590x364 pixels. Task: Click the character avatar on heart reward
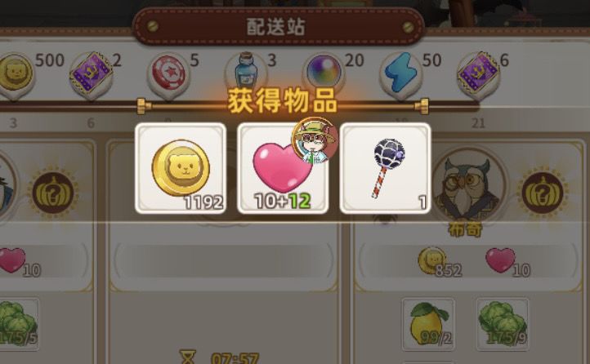point(315,140)
